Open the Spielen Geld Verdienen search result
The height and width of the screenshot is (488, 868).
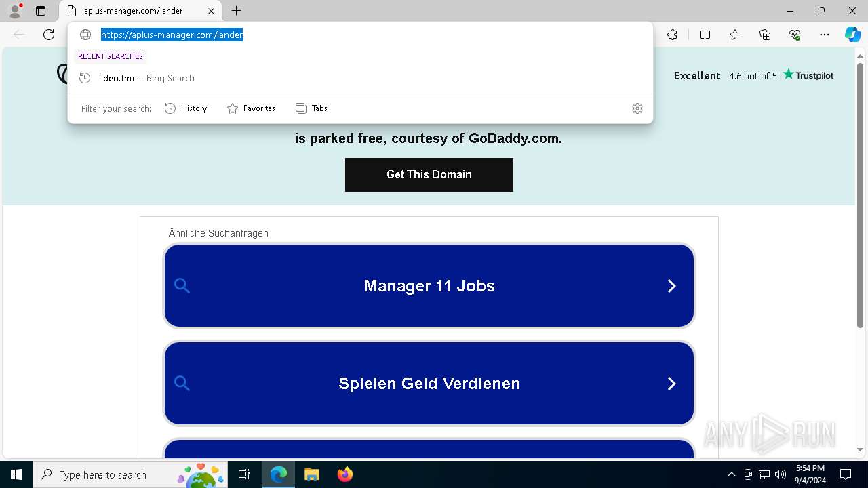click(429, 384)
